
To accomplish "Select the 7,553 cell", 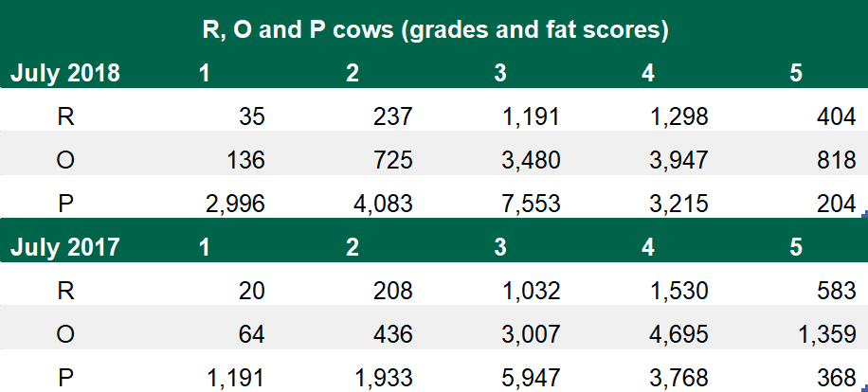I will tap(531, 204).
